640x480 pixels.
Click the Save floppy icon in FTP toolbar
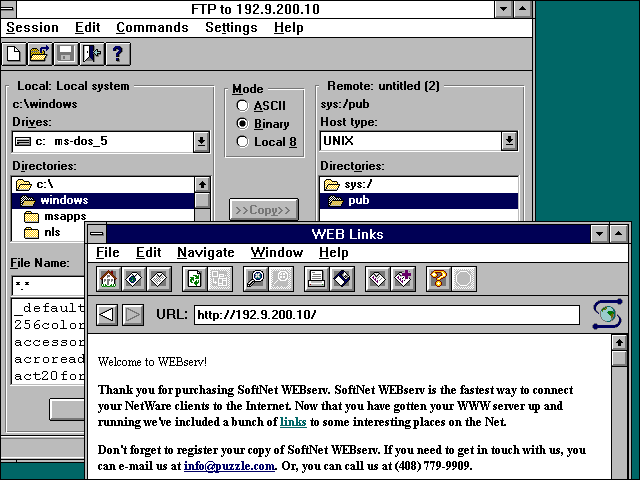point(66,54)
